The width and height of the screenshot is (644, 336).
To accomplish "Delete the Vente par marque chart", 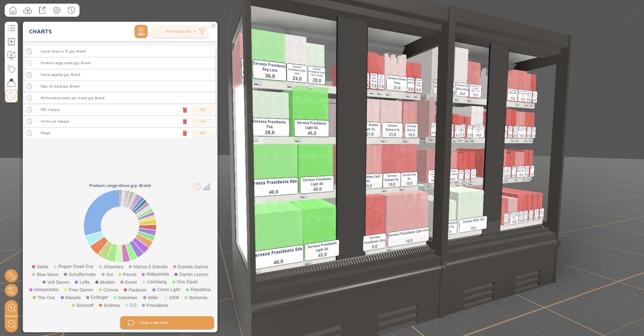I will 184,122.
